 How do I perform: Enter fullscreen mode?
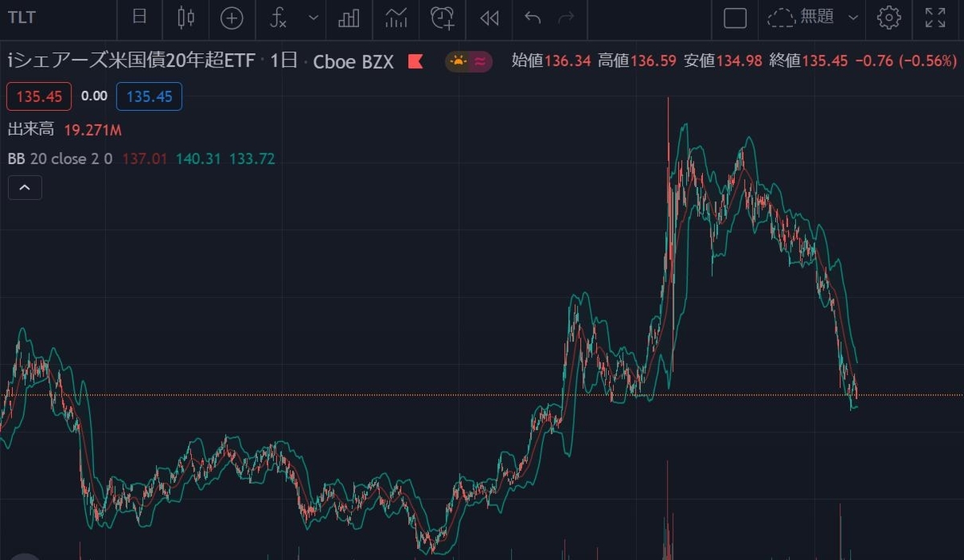(x=935, y=18)
